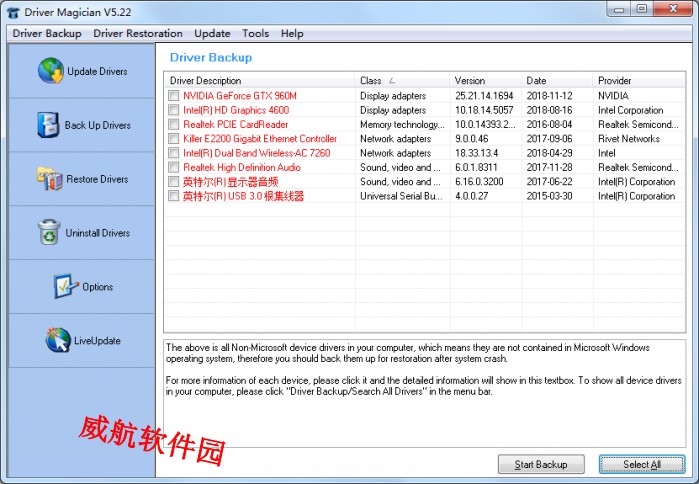Open the Update menu

point(212,33)
